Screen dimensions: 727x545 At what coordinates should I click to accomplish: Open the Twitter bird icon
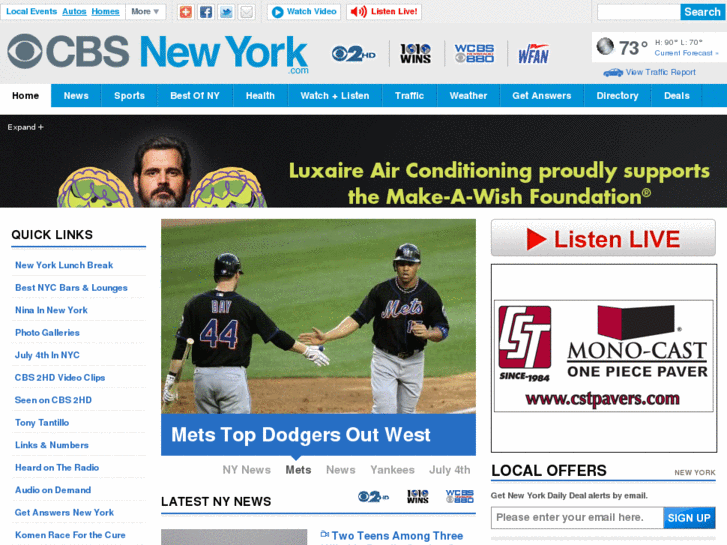[x=226, y=12]
